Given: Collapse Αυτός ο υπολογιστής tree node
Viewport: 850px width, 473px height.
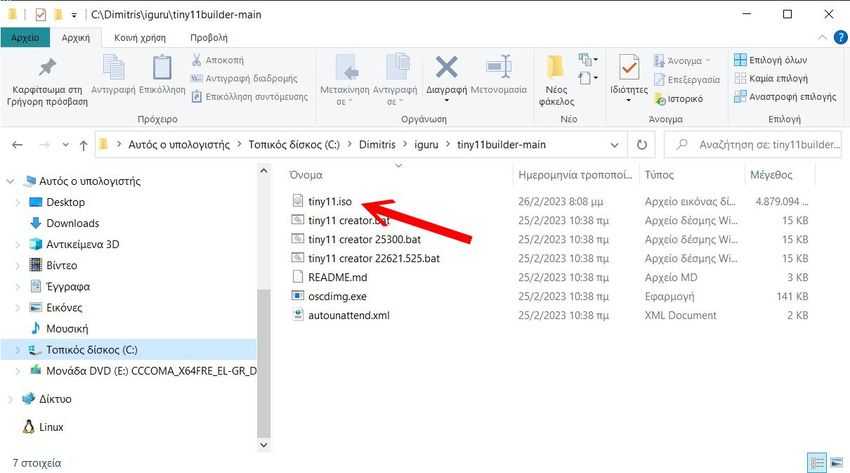Looking at the screenshot, I should coord(10,182).
